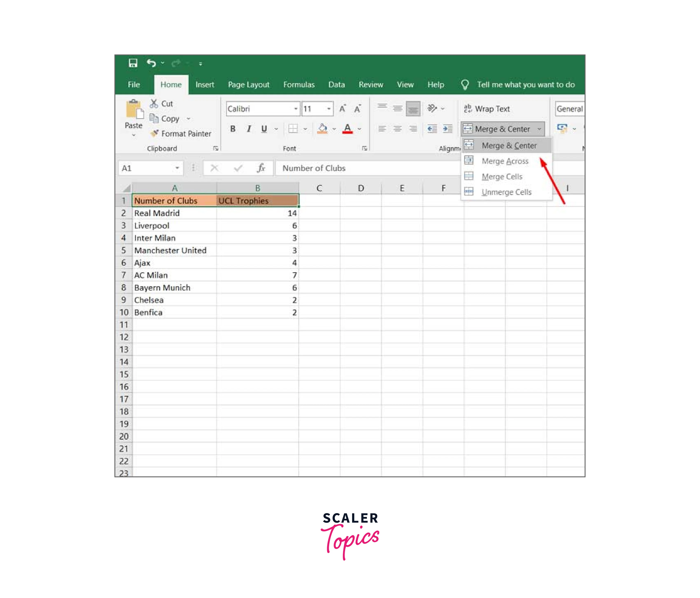This screenshot has width=700, height=598.
Task: Toggle Wrap Text on
Action: coord(487,109)
